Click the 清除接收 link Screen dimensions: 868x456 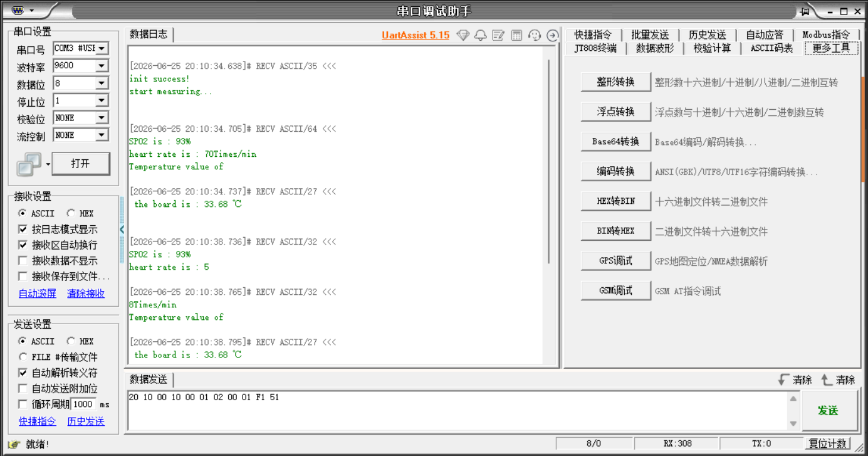(x=86, y=294)
